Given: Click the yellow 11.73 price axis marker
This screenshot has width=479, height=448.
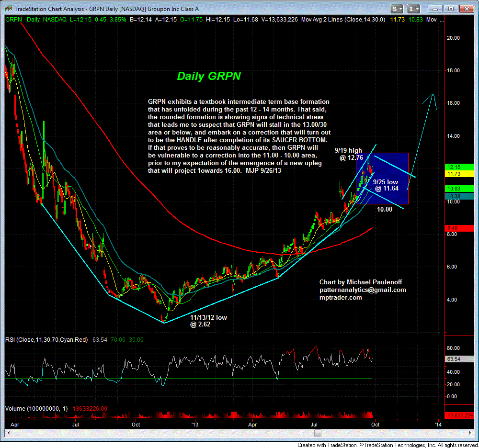Looking at the screenshot, I should click(x=460, y=174).
